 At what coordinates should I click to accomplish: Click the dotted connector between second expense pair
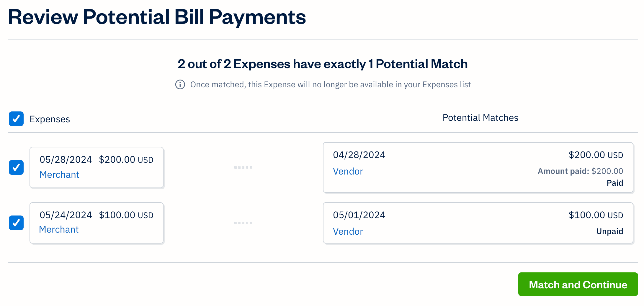pos(243,223)
